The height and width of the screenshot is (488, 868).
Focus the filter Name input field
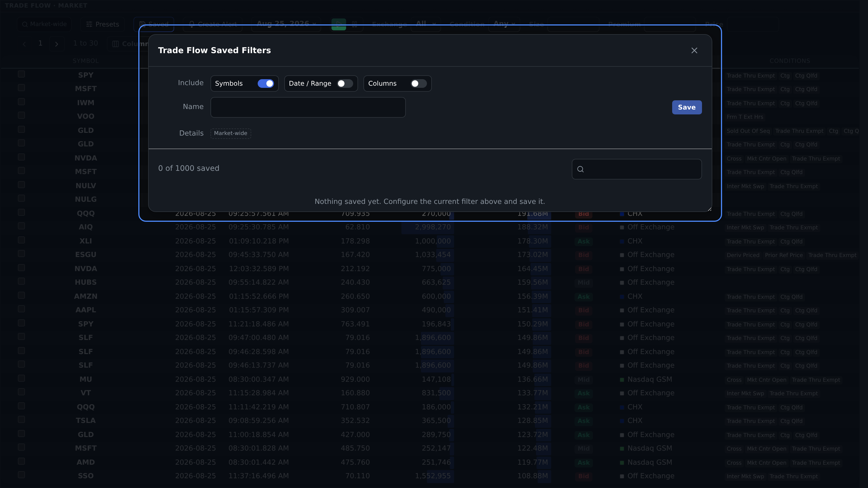click(308, 107)
